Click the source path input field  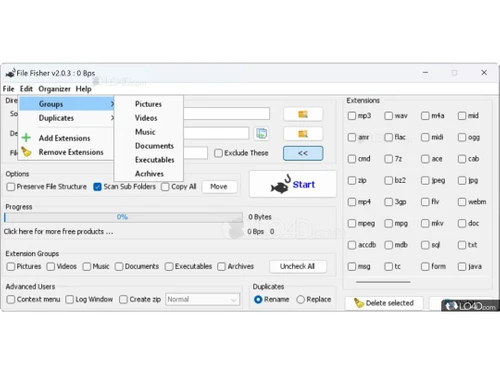pyautogui.click(x=227, y=113)
